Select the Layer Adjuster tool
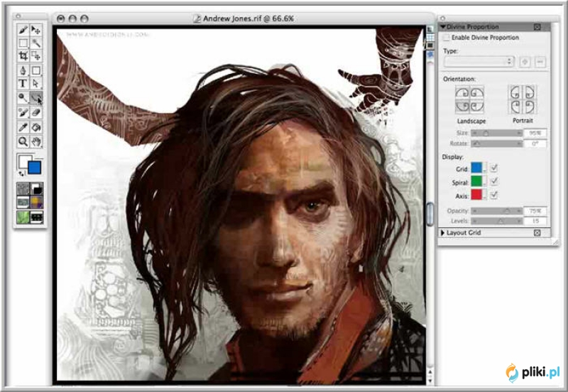The image size is (568, 392). [x=36, y=30]
